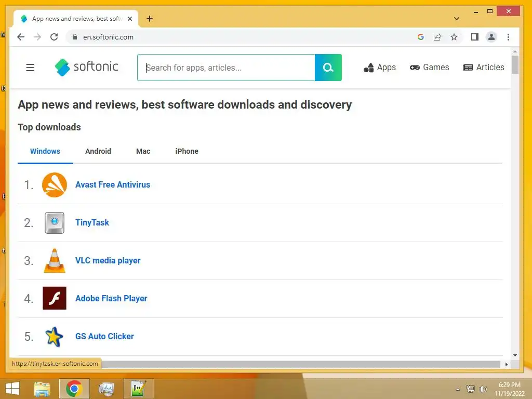Open the monitor app in taskbar
Image resolution: width=532 pixels, height=399 pixels.
107,389
